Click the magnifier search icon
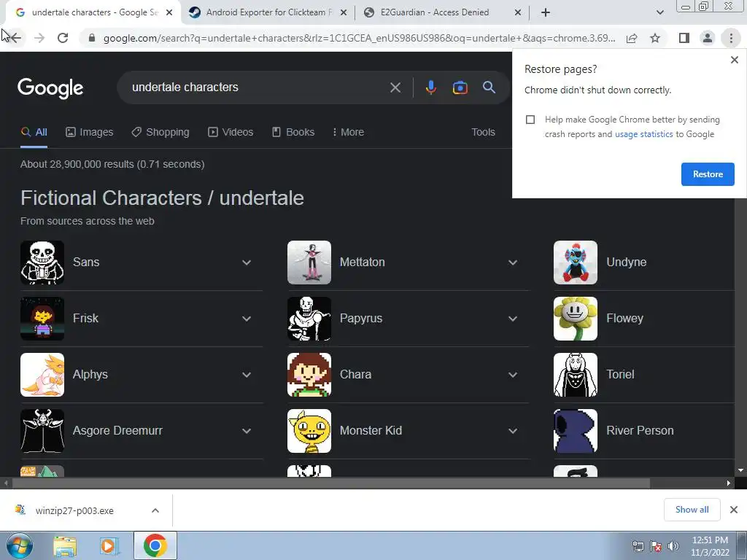The image size is (747, 560). (489, 87)
